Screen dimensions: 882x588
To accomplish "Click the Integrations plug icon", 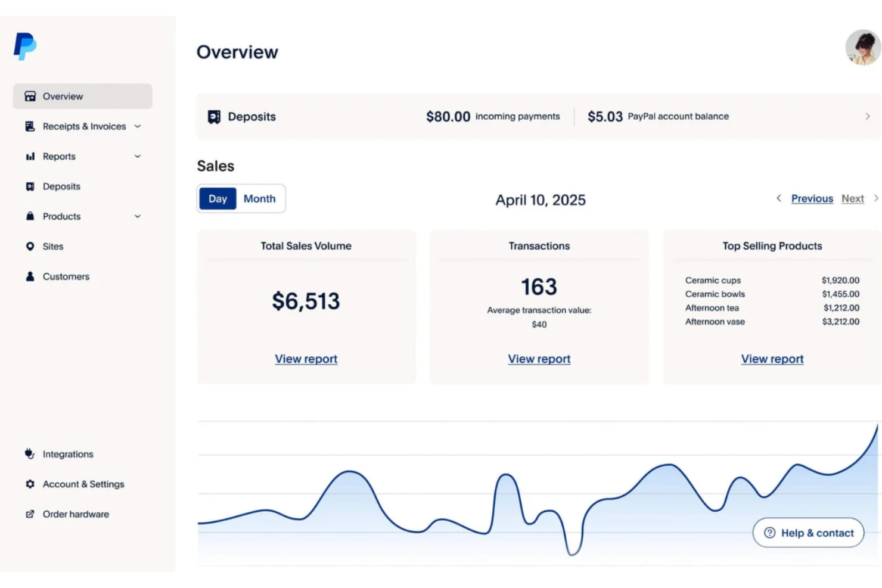I will [x=29, y=453].
